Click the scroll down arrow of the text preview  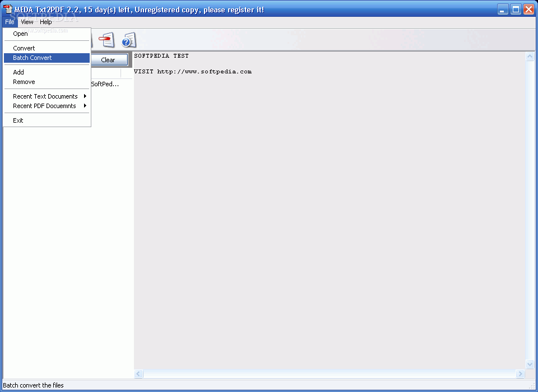[530, 364]
